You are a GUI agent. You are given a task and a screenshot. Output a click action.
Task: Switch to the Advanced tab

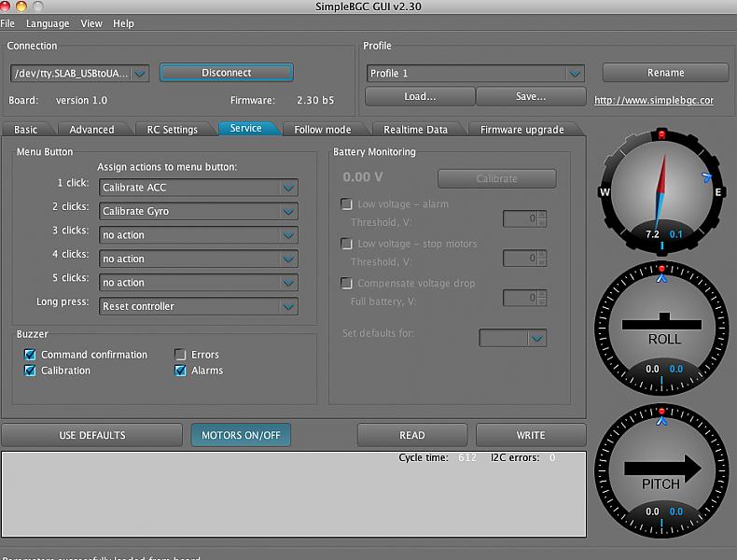91,130
